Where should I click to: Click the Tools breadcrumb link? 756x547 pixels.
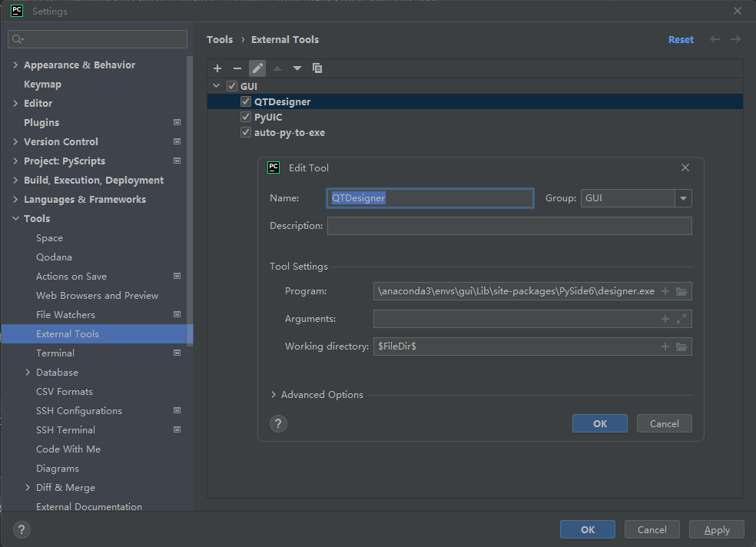click(x=220, y=39)
